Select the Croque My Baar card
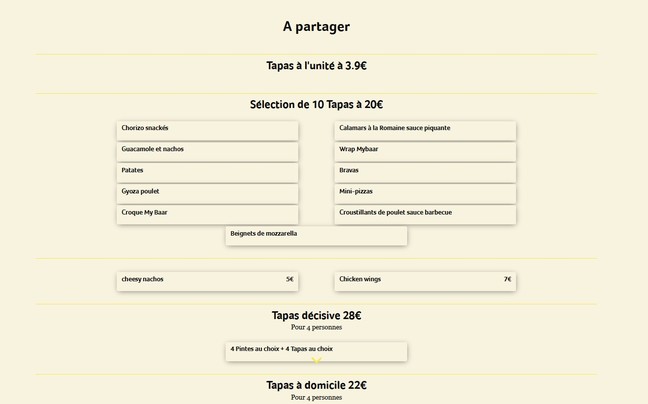 point(207,214)
